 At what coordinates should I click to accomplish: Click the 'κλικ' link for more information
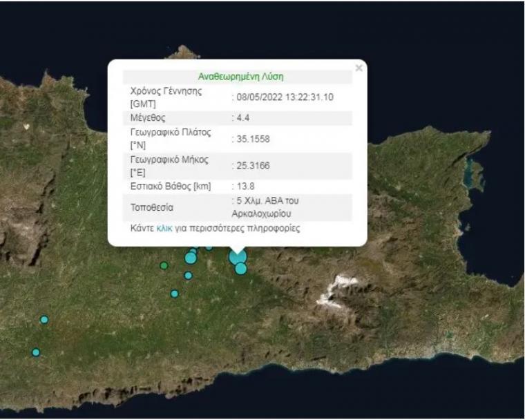click(164, 228)
